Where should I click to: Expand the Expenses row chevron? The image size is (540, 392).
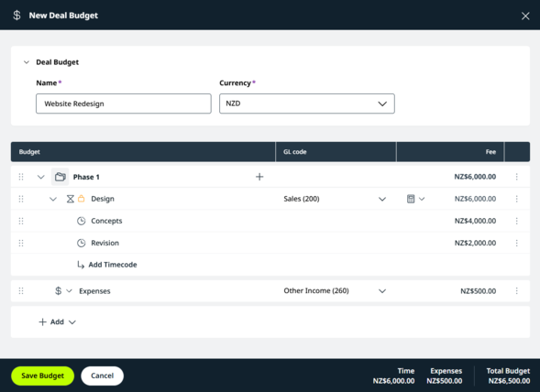[70, 291]
